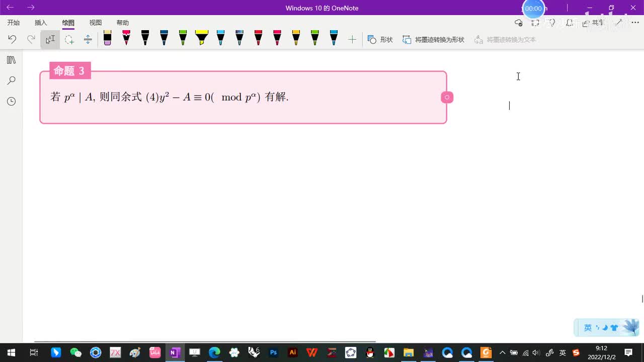Open the volume control in system tray
644x362 pixels.
536,352
